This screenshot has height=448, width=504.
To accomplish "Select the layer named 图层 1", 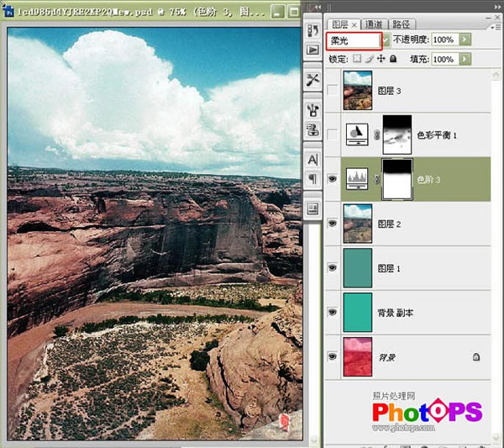I will (389, 268).
